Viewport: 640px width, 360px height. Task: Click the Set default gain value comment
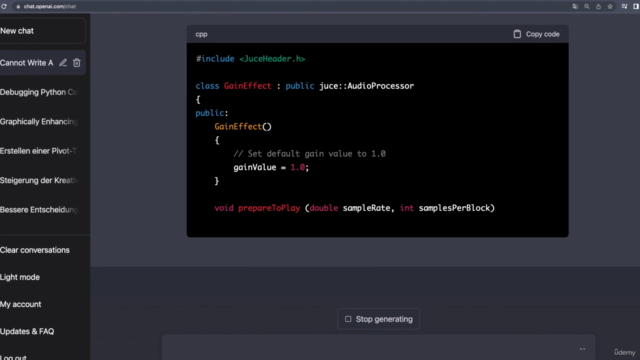coord(309,154)
